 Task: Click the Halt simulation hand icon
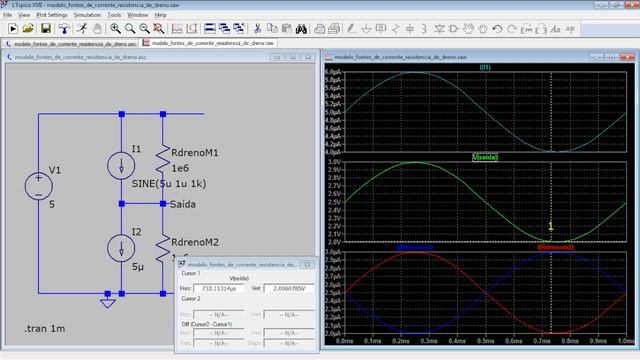pos(97,29)
